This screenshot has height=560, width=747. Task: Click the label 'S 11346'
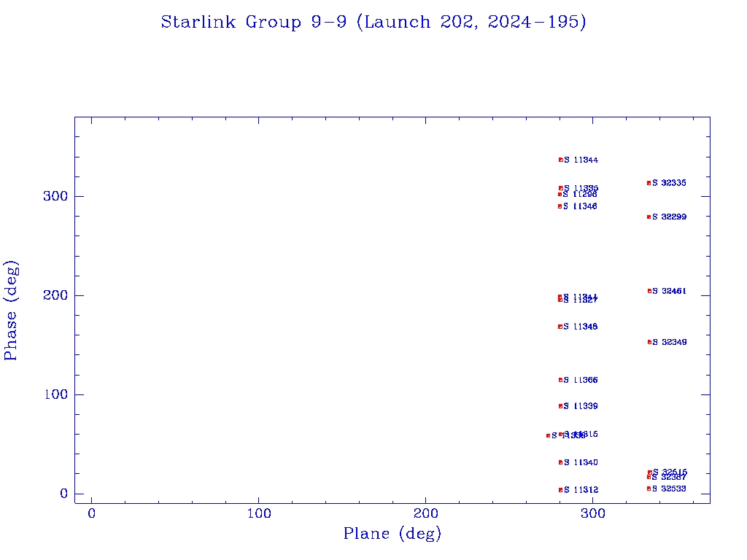(x=580, y=206)
